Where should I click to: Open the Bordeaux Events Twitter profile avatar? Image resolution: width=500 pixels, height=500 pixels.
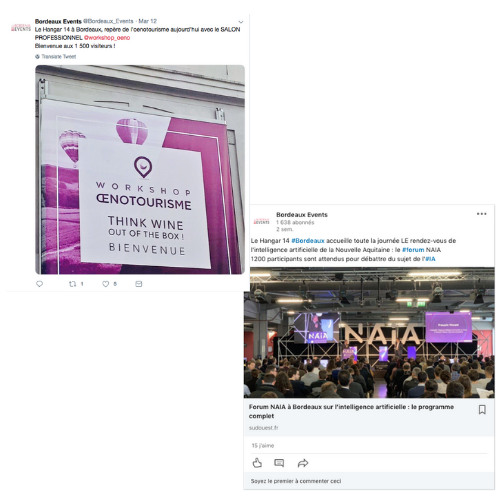point(21,27)
